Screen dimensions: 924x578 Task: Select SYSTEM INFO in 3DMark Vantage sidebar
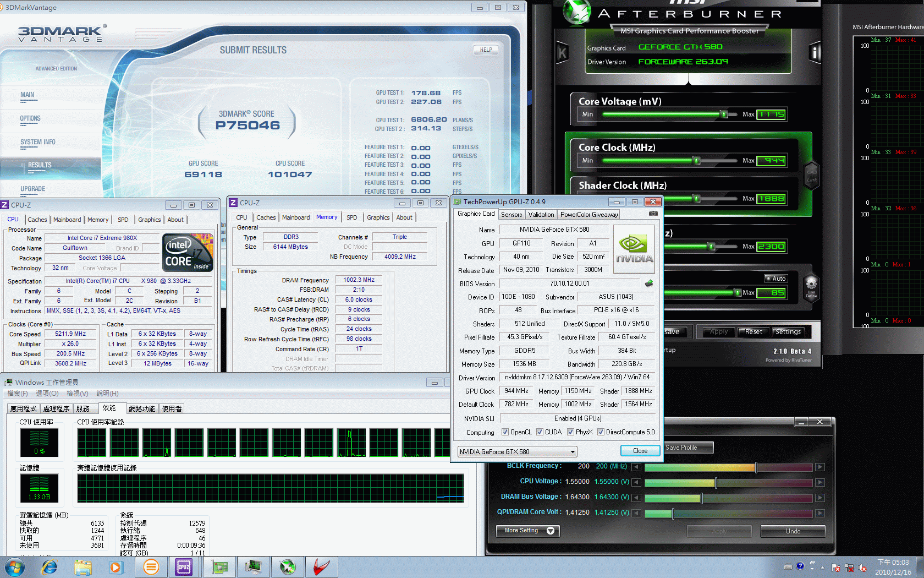[38, 142]
